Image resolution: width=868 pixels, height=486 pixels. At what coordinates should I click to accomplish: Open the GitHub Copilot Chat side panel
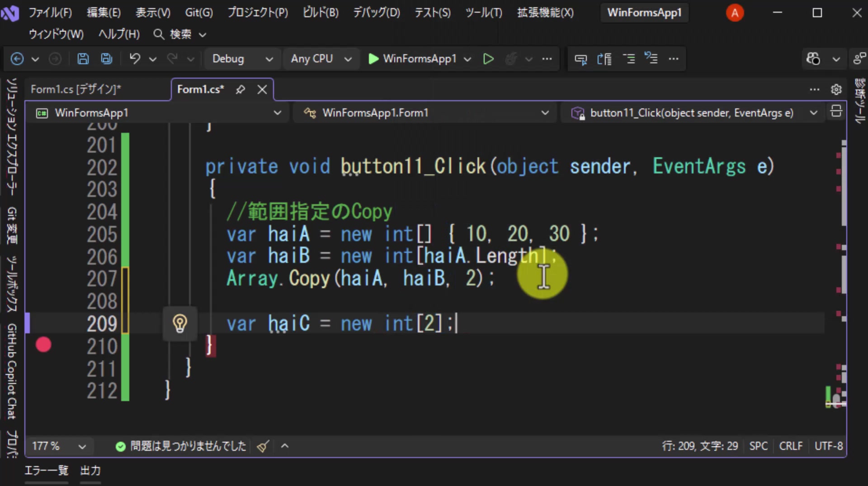click(x=12, y=371)
